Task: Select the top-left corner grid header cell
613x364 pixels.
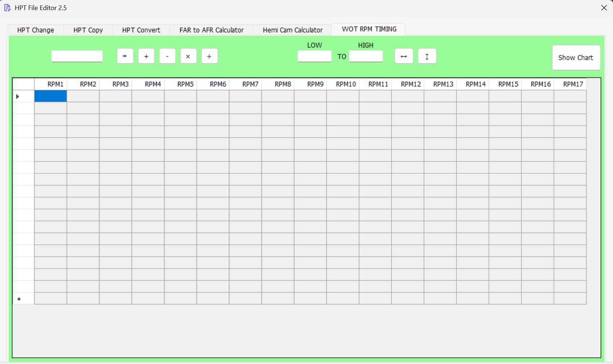Action: coord(23,84)
